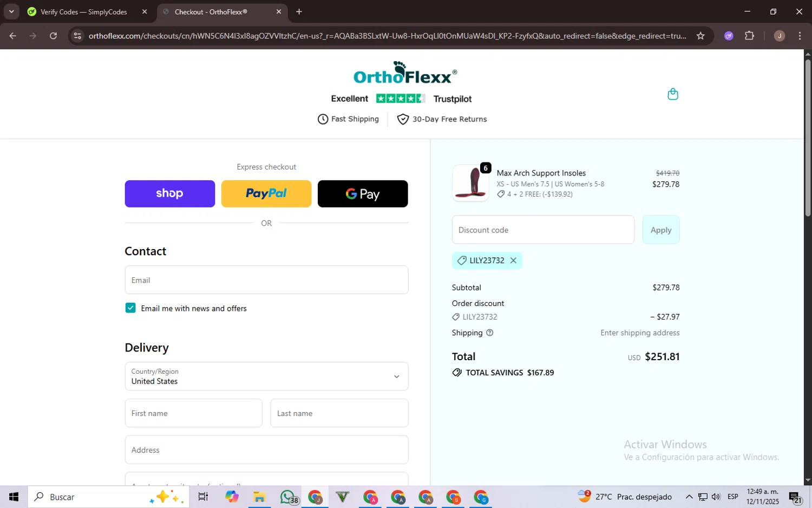Click the Max Arch Support Insoles thumbnail
Image resolution: width=812 pixels, height=508 pixels.
[470, 183]
